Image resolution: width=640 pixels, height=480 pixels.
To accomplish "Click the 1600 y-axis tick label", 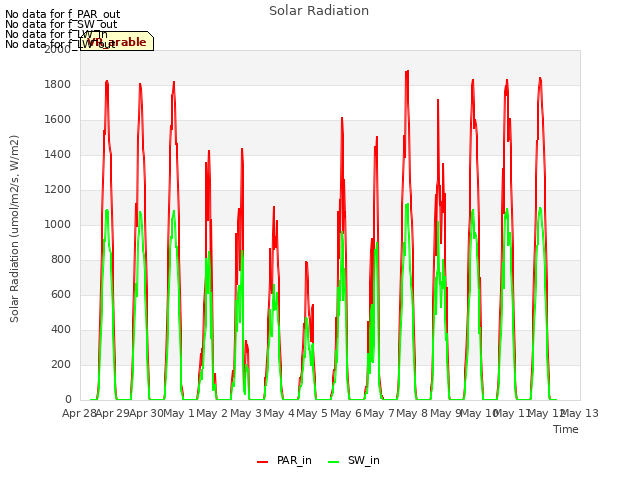I will [x=58, y=120].
